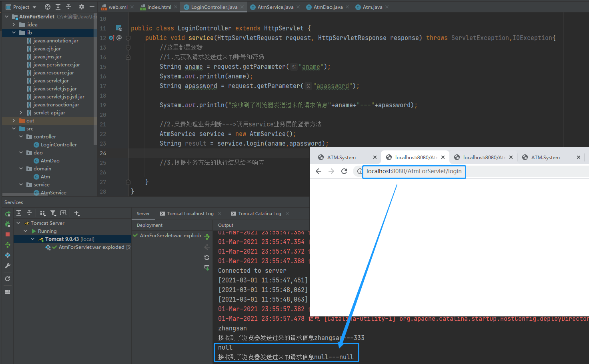This screenshot has height=364, width=589.
Task: Collapse the controller package
Action: pyautogui.click(x=21, y=136)
